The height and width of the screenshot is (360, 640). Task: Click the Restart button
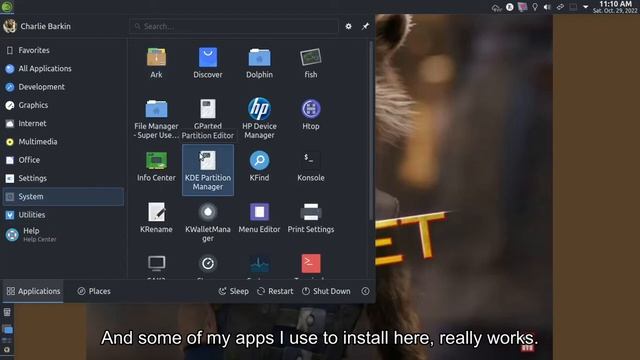pos(275,291)
